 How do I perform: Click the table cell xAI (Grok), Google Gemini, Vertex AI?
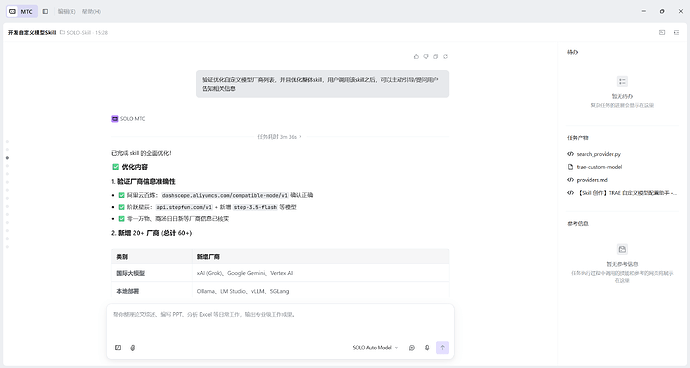click(x=320, y=273)
